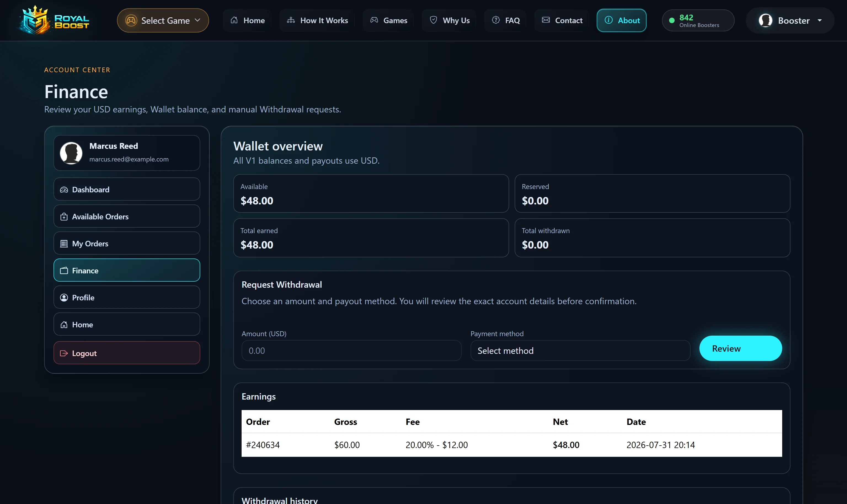Viewport: 847px width, 504px height.
Task: Open My Orders in the sidebar
Action: (127, 243)
